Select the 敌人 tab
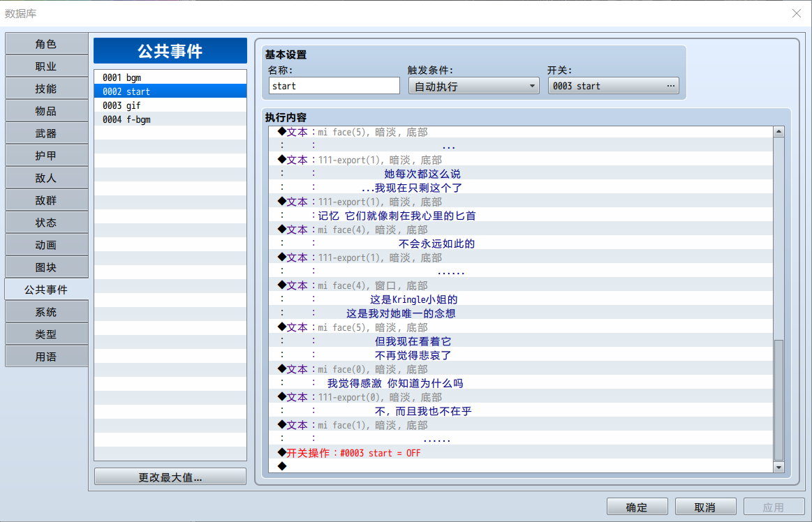Screen dimensions: 812x522 tap(46, 178)
